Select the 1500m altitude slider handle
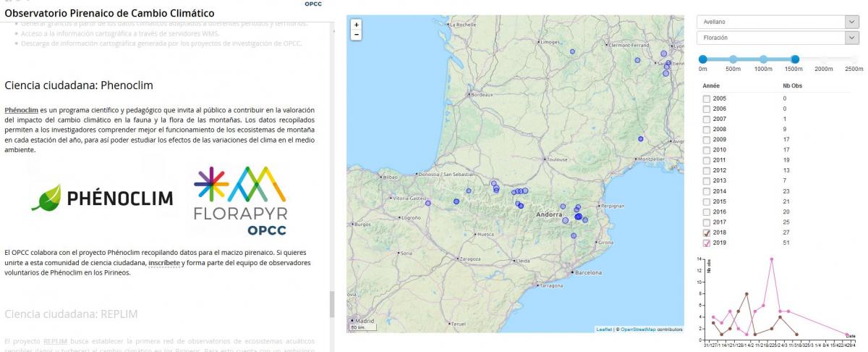Screen dimensions: 868x352 (x=795, y=59)
